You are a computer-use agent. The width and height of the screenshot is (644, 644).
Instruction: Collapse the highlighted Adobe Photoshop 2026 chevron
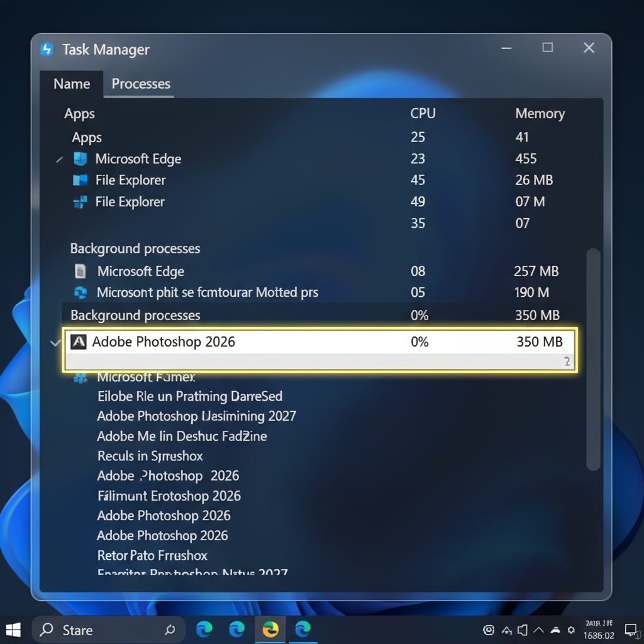(x=55, y=343)
